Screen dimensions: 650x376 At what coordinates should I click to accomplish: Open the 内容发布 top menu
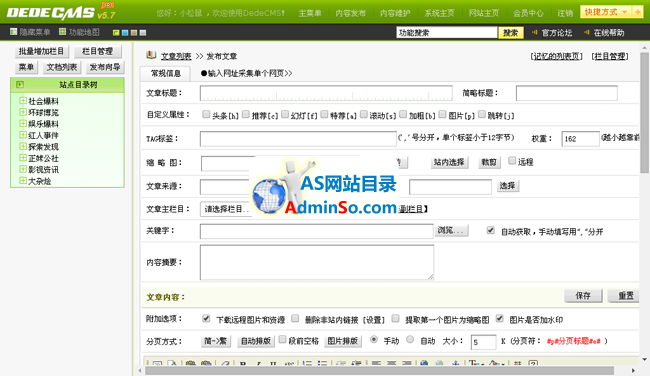pos(351,13)
